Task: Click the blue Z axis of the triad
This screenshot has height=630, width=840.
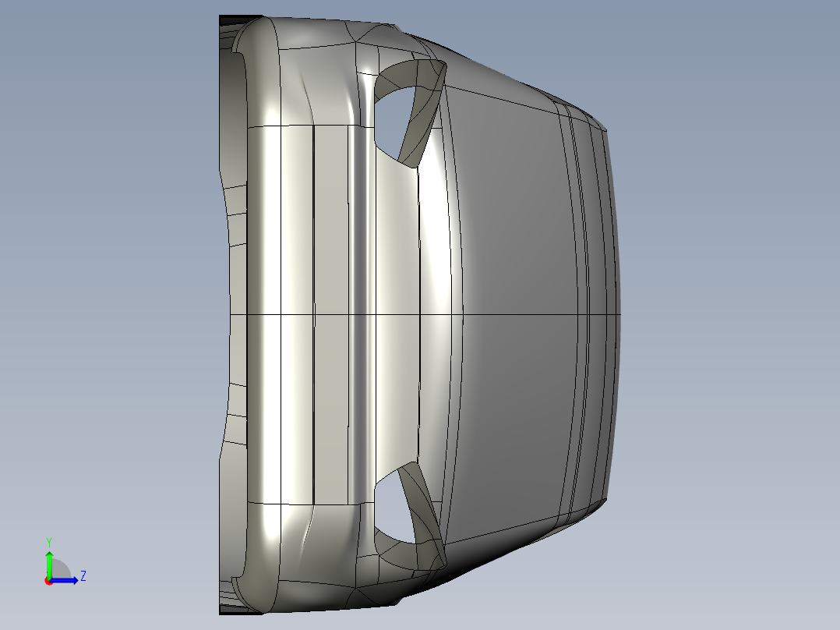Action: click(64, 580)
